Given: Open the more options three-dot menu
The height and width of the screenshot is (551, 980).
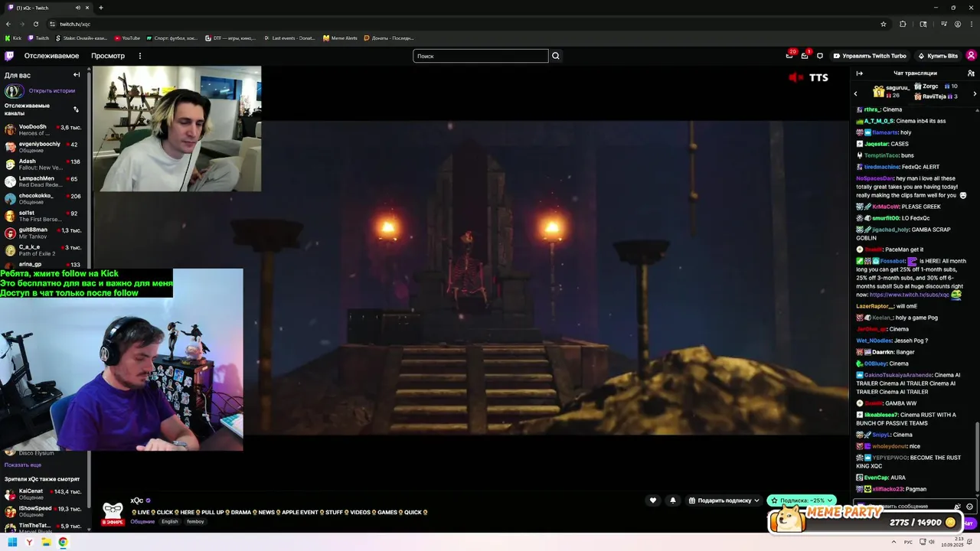Looking at the screenshot, I should [x=139, y=56].
